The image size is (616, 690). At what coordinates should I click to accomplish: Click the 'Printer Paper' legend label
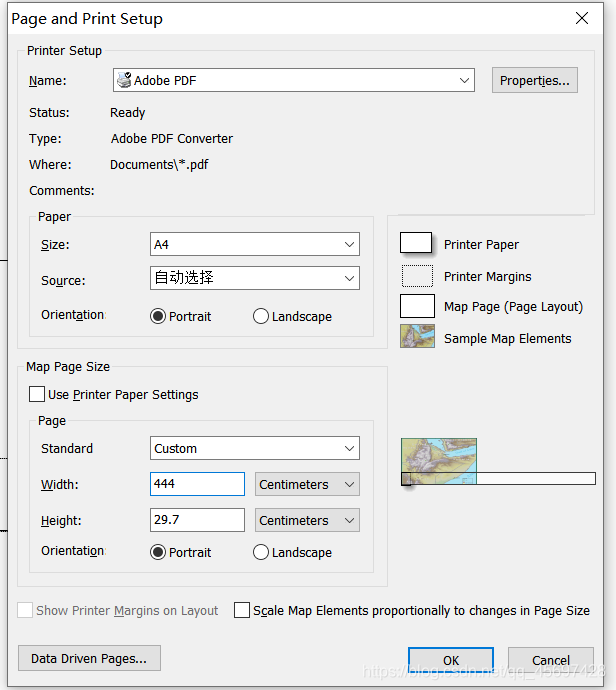(x=481, y=245)
